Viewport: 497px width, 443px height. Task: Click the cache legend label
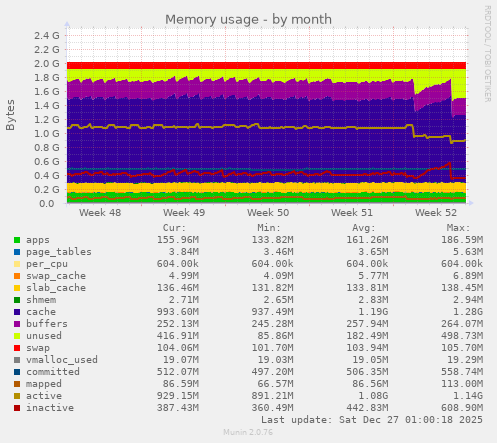pos(41,312)
